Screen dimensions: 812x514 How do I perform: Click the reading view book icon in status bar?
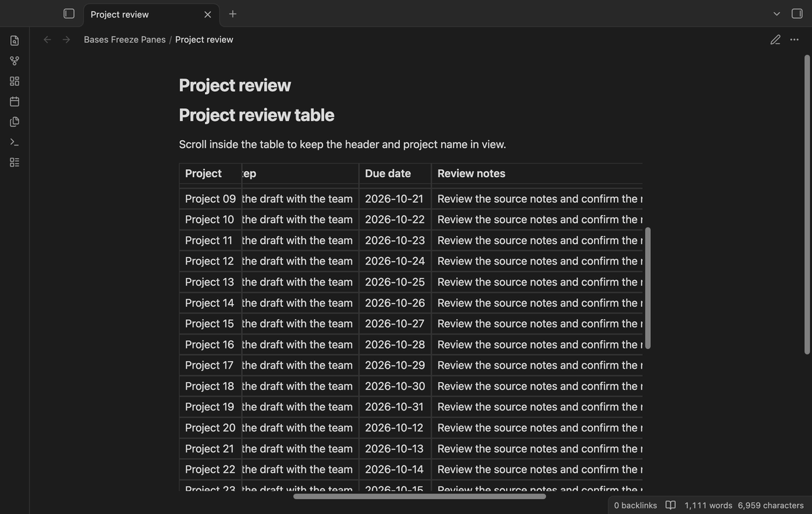671,505
